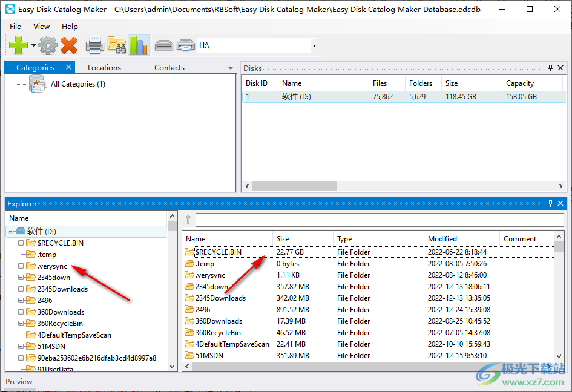The width and height of the screenshot is (572, 392).
Task: Click the 360RecycleBin tree folder icon
Action: pos(31,324)
